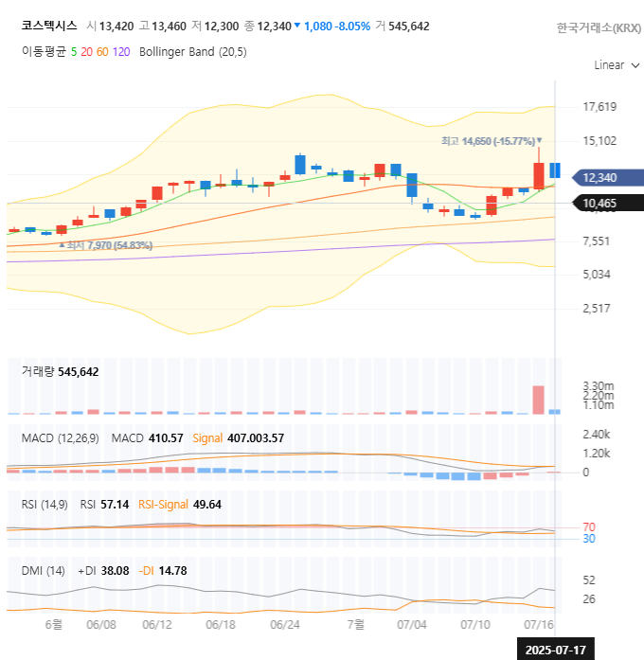
Task: Click the crosshair price tag 10,465
Action: point(608,204)
